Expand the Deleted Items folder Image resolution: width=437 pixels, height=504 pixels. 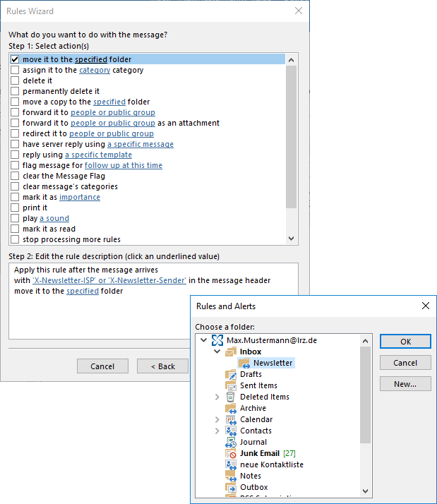pos(217,397)
